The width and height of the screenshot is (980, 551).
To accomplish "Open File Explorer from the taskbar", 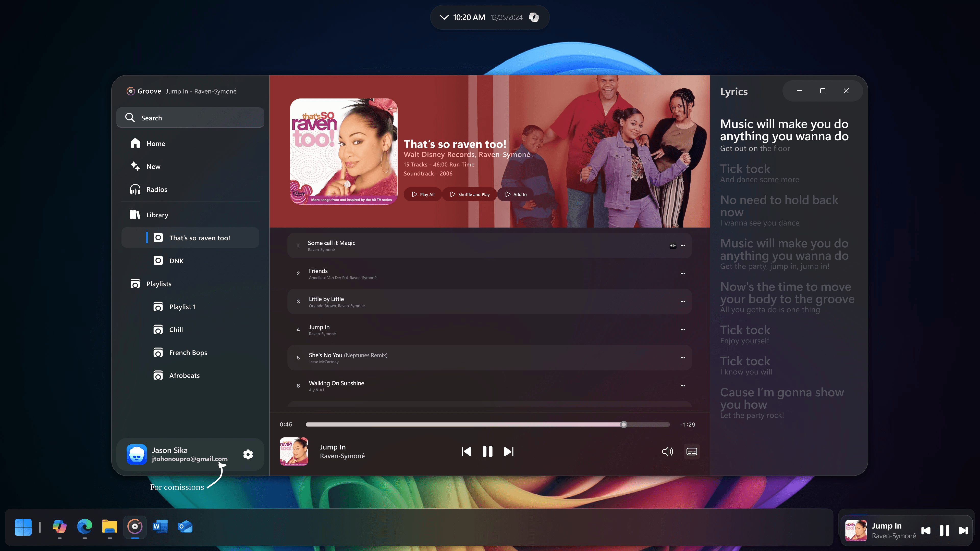I will (109, 527).
